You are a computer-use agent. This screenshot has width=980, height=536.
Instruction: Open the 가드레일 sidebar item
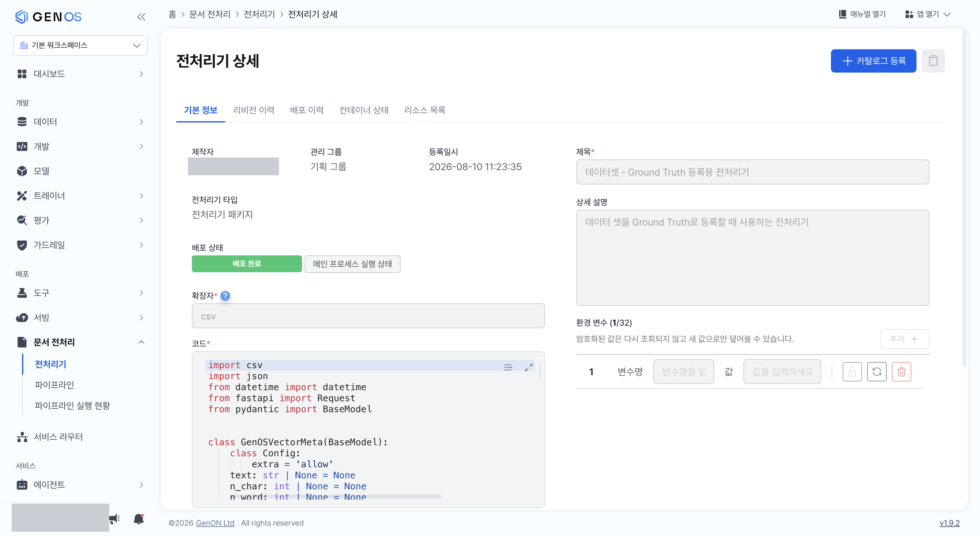tap(80, 245)
